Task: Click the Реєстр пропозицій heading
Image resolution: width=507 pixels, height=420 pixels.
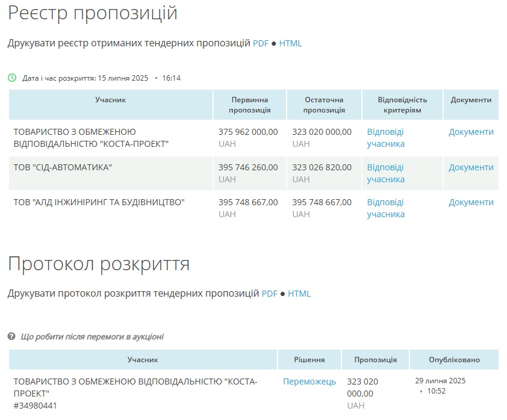Action: (x=93, y=13)
